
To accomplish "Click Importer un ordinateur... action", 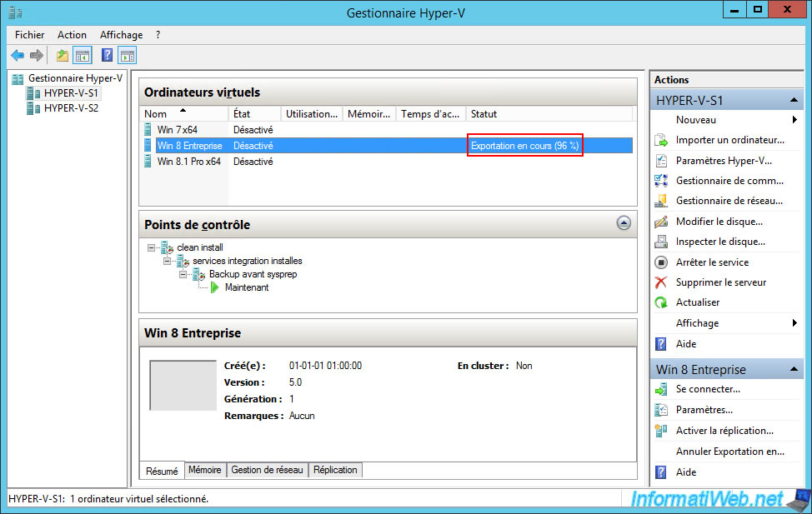I will pyautogui.click(x=729, y=140).
